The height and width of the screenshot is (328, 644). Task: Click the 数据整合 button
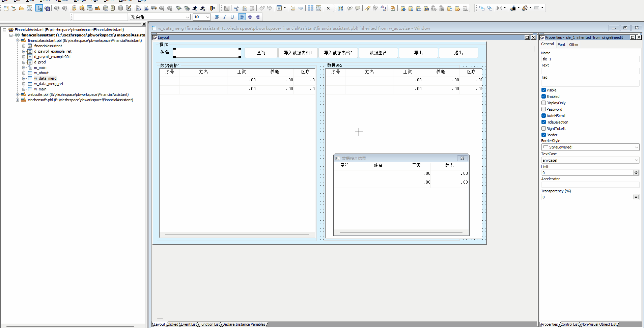[378, 53]
